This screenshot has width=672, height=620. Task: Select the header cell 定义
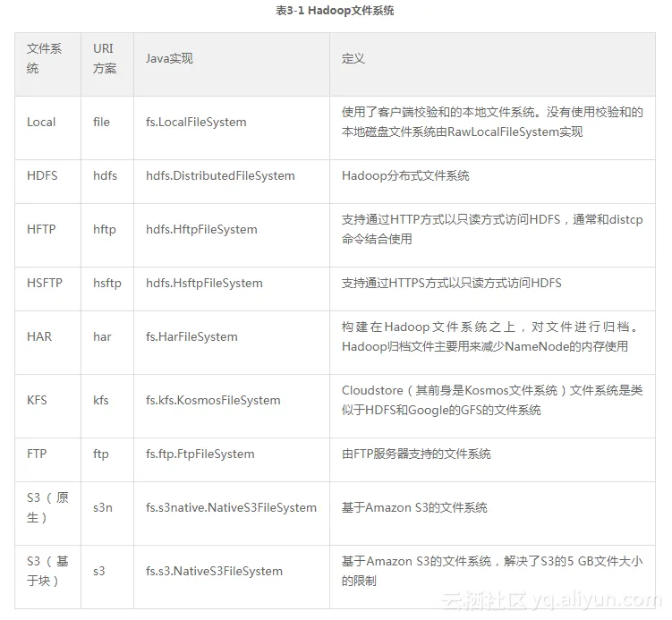[492, 64]
